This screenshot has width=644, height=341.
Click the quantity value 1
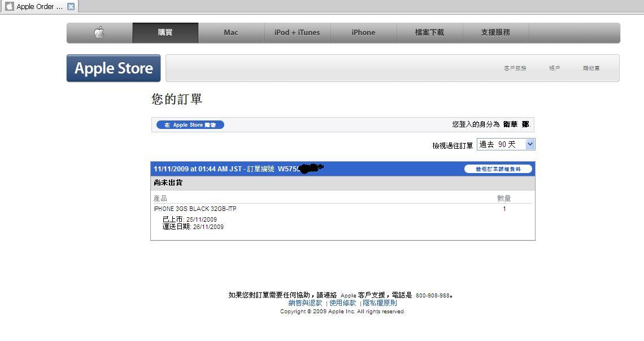[504, 209]
